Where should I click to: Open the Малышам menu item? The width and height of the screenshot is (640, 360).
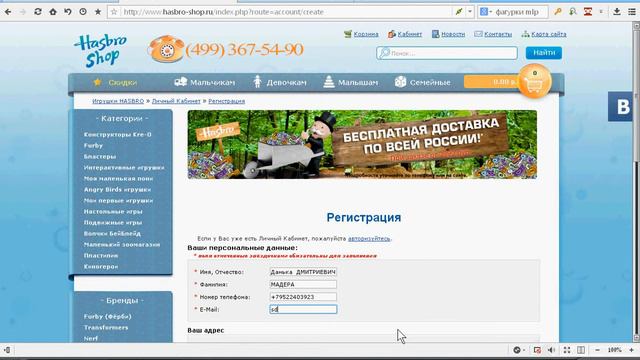[358, 82]
